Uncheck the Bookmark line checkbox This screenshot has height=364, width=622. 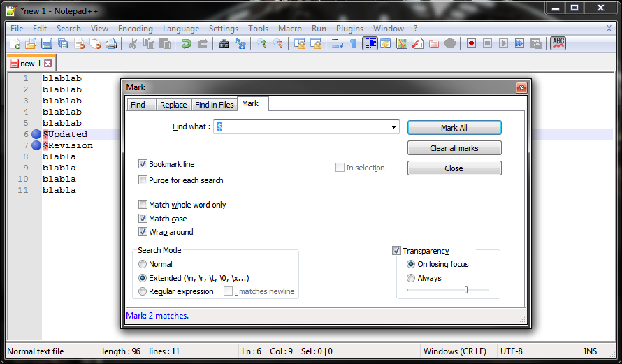tap(143, 163)
